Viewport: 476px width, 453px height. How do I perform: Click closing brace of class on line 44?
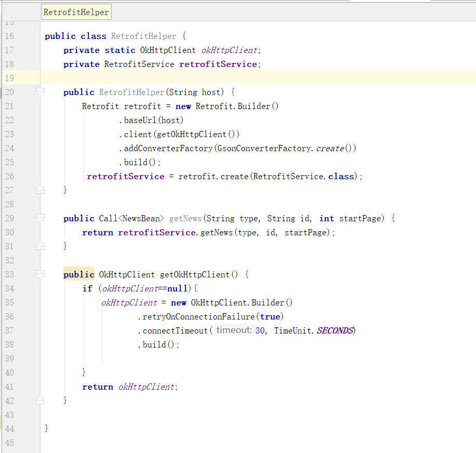pyautogui.click(x=46, y=429)
